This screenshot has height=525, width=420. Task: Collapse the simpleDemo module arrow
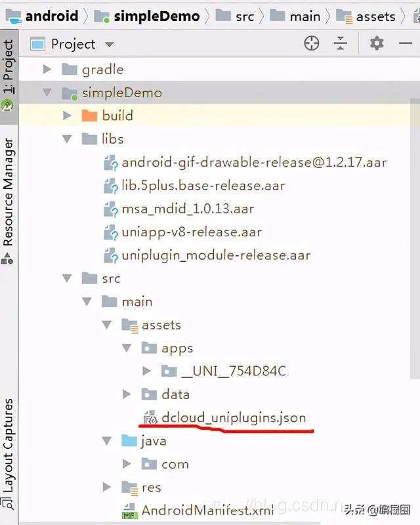(47, 92)
